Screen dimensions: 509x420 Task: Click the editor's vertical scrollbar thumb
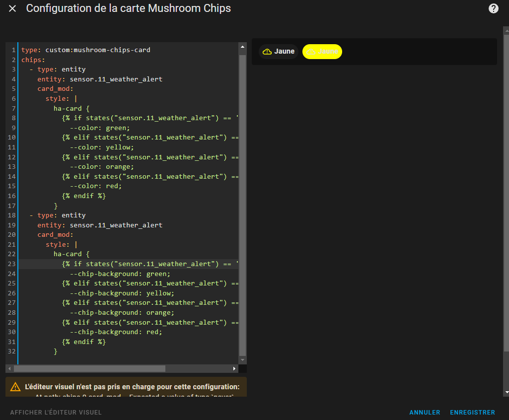(x=242, y=206)
